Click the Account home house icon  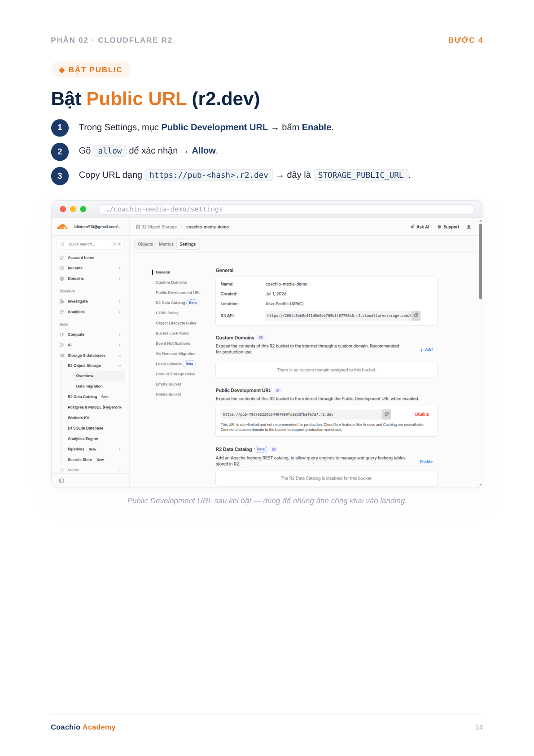[x=62, y=258]
